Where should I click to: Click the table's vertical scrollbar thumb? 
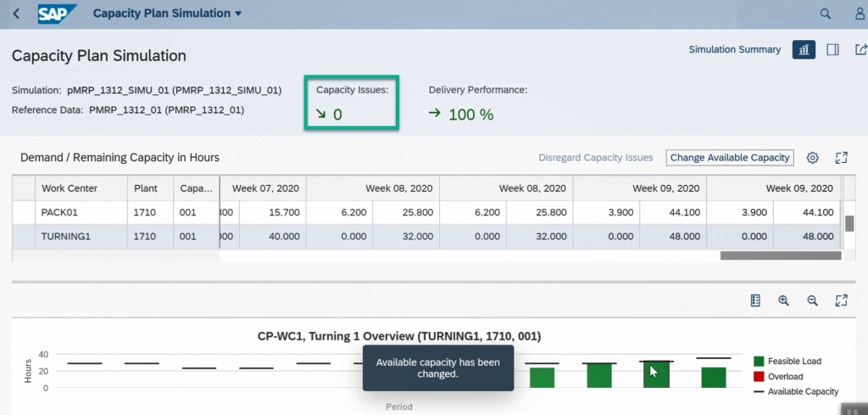click(x=849, y=223)
